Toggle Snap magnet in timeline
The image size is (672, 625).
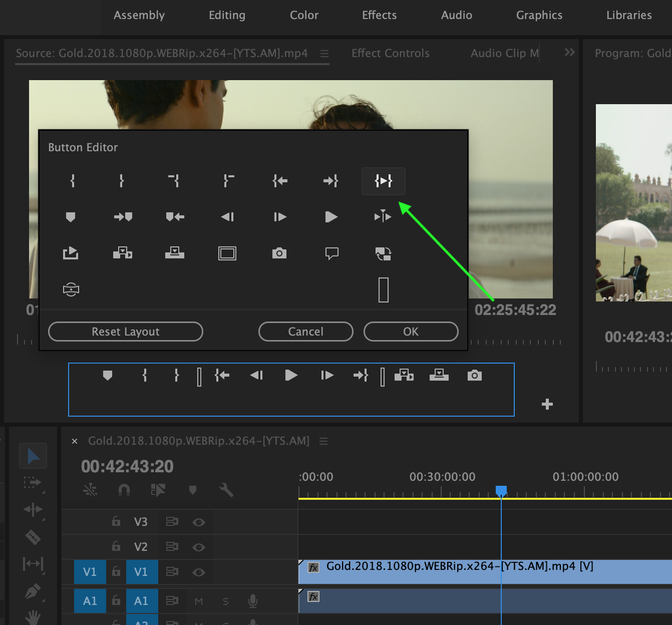124,490
